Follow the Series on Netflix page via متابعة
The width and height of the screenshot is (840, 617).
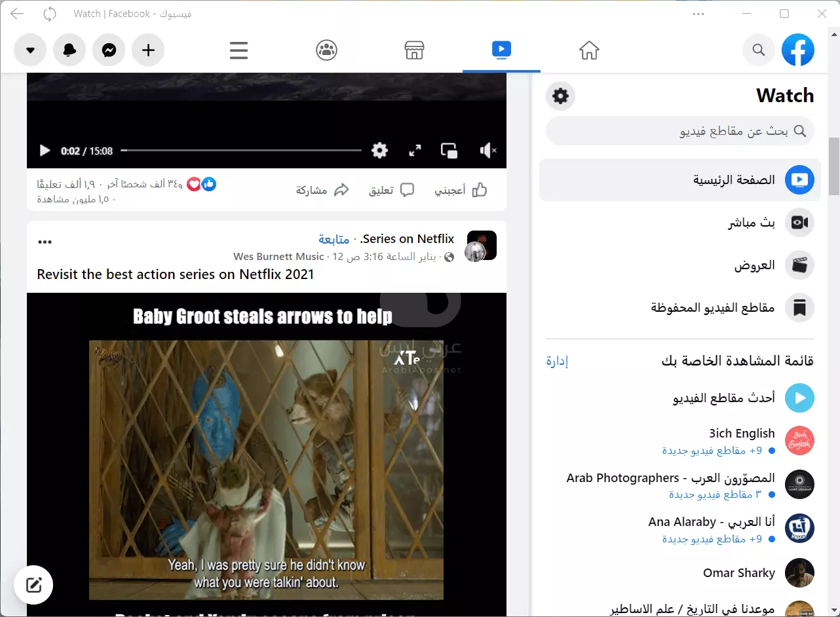tap(334, 239)
